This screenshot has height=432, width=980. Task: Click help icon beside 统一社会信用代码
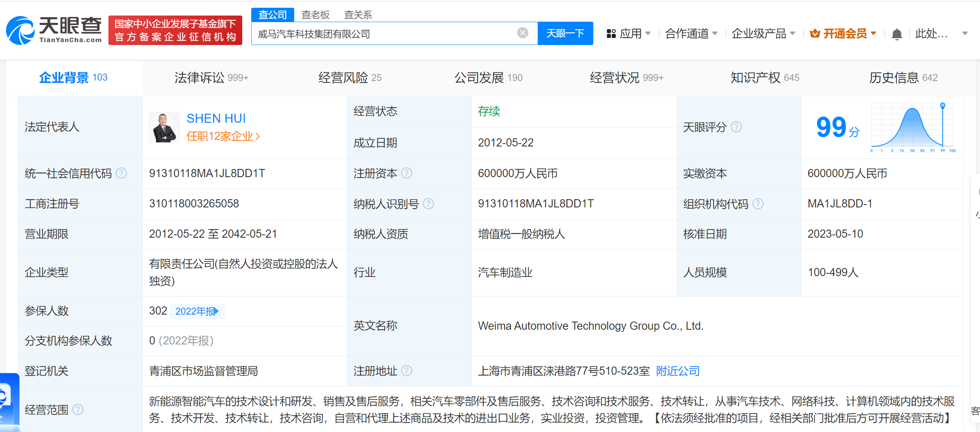121,173
